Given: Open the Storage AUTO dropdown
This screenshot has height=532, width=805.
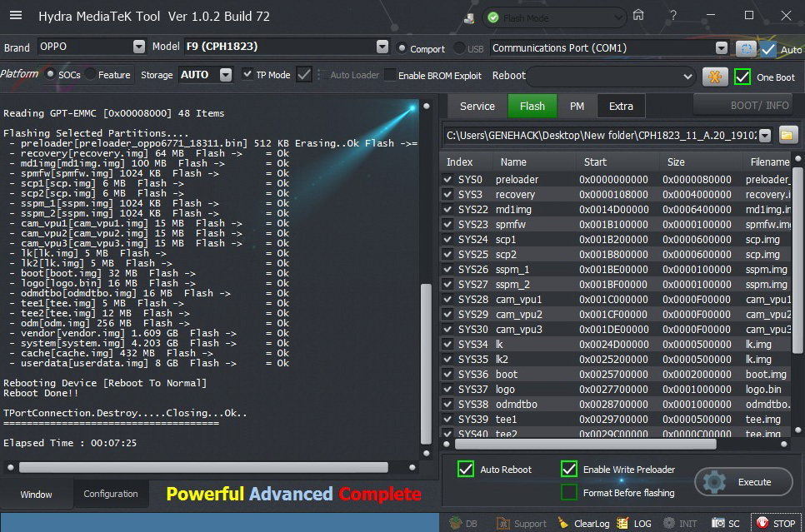Looking at the screenshot, I should (226, 75).
